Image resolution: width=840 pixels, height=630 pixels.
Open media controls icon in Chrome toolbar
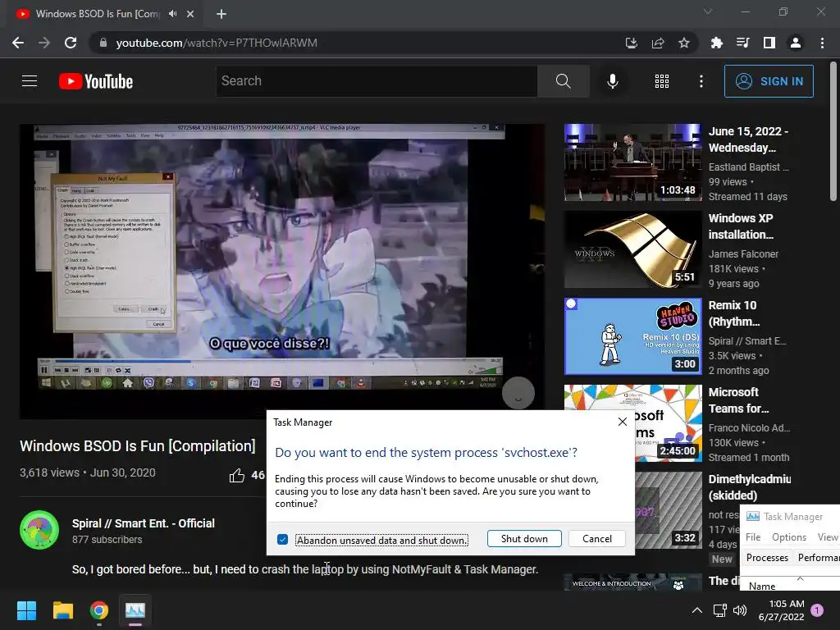click(x=742, y=43)
